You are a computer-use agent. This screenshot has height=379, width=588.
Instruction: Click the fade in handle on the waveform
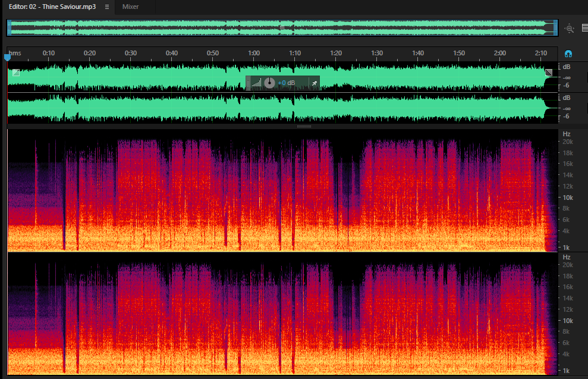(15, 73)
